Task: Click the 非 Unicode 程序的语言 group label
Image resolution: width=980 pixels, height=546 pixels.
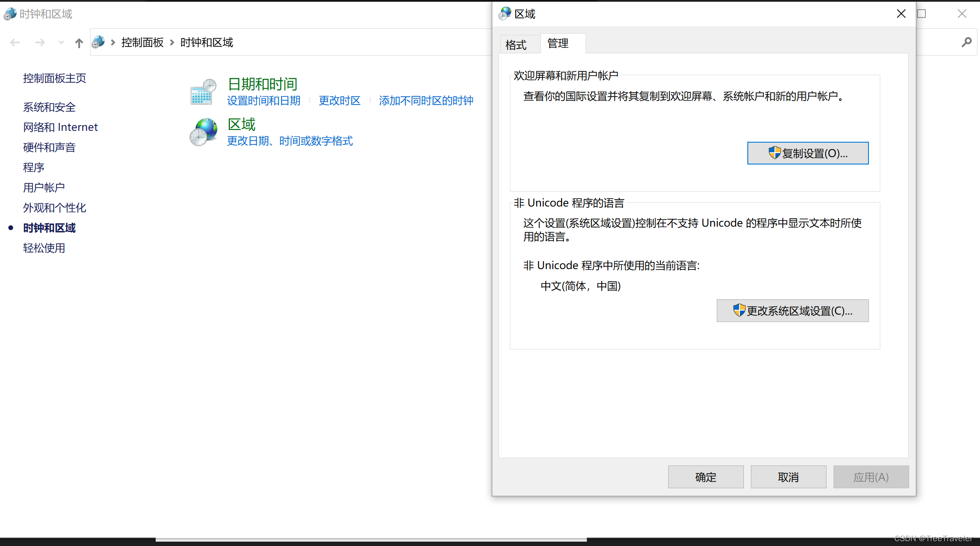Action: [x=569, y=203]
